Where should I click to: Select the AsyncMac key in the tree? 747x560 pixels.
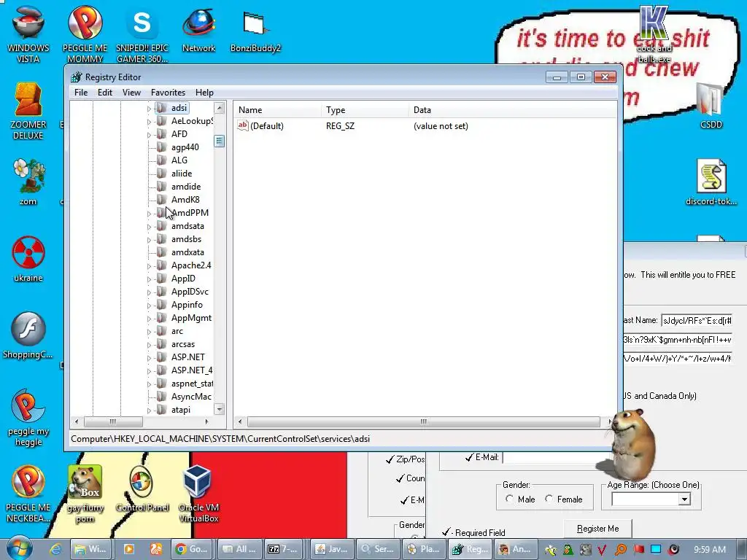[191, 397]
